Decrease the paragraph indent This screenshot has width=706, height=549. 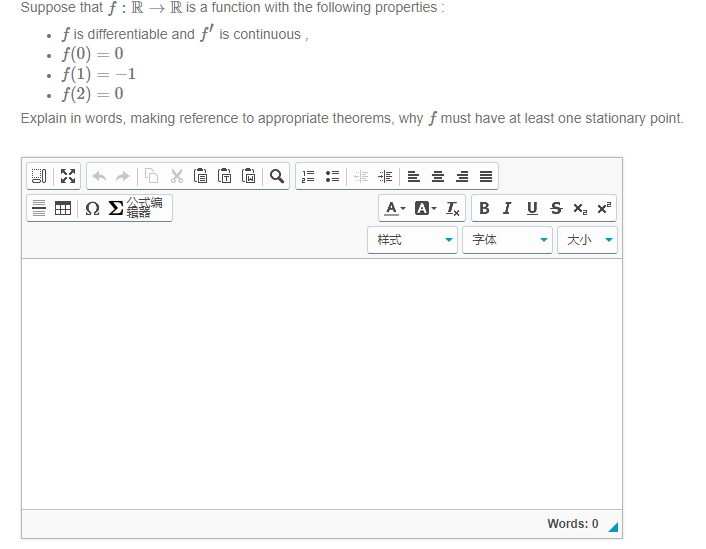(x=361, y=176)
